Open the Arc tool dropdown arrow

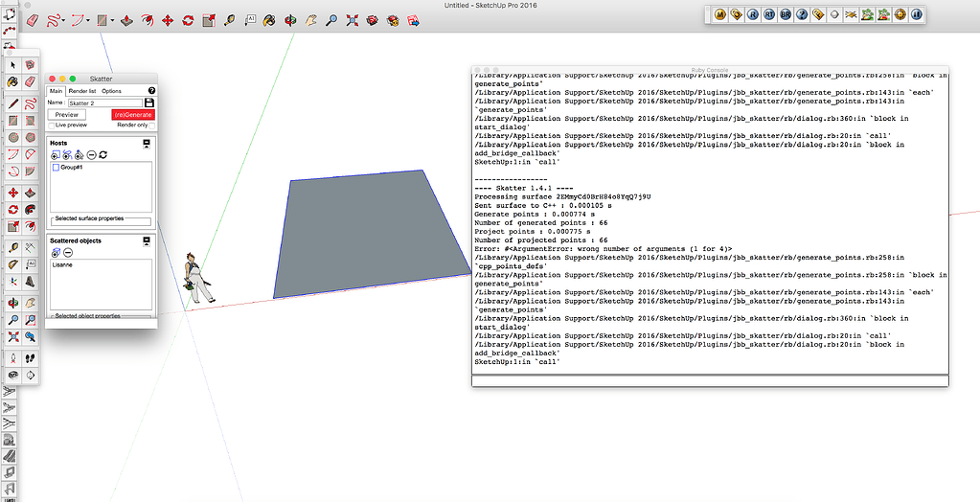click(88, 21)
